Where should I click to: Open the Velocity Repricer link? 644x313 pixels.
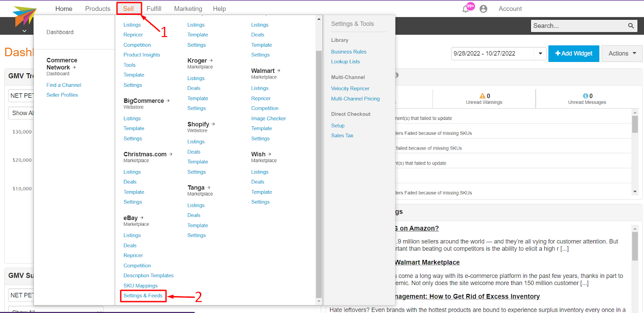coord(350,89)
